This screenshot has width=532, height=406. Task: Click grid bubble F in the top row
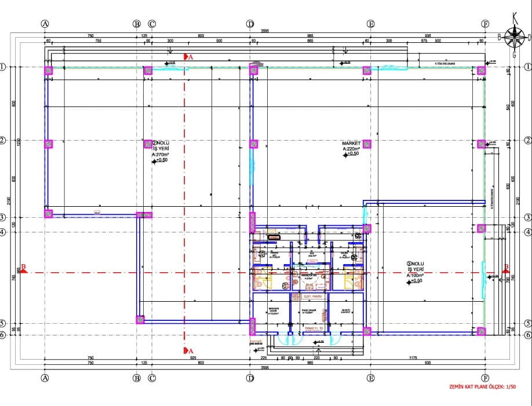(x=486, y=24)
